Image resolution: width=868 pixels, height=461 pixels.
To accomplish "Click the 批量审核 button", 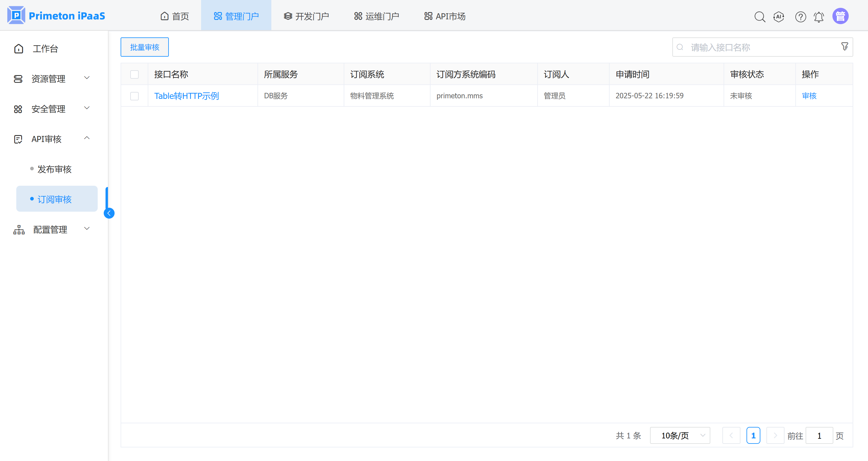I will [x=144, y=47].
